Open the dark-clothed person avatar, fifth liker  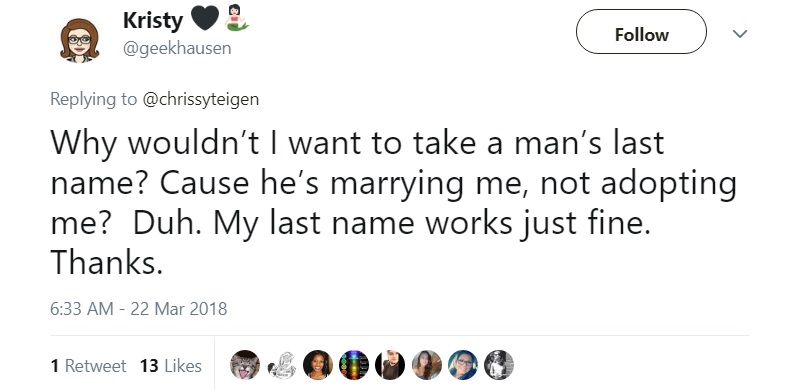390,365
